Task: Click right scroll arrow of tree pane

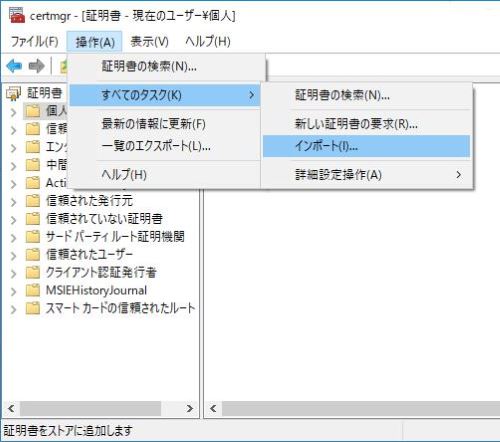Action: pyautogui.click(x=190, y=408)
